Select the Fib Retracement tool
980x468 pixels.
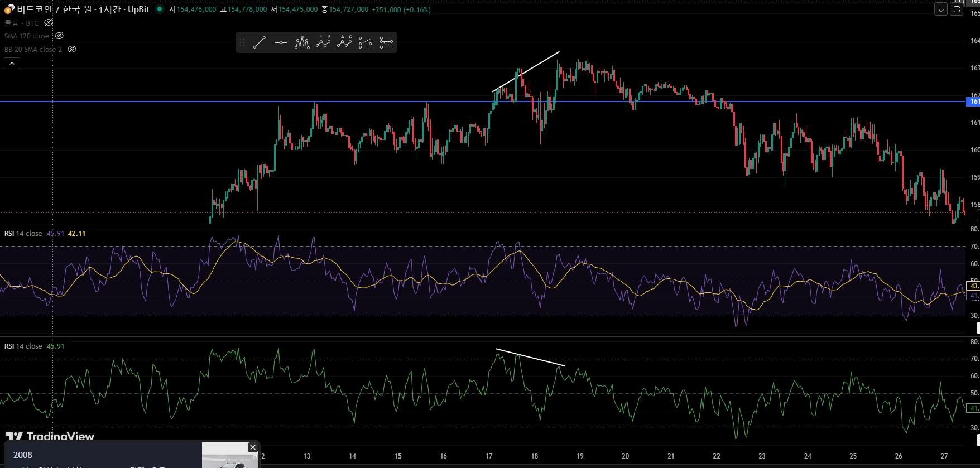[x=365, y=42]
